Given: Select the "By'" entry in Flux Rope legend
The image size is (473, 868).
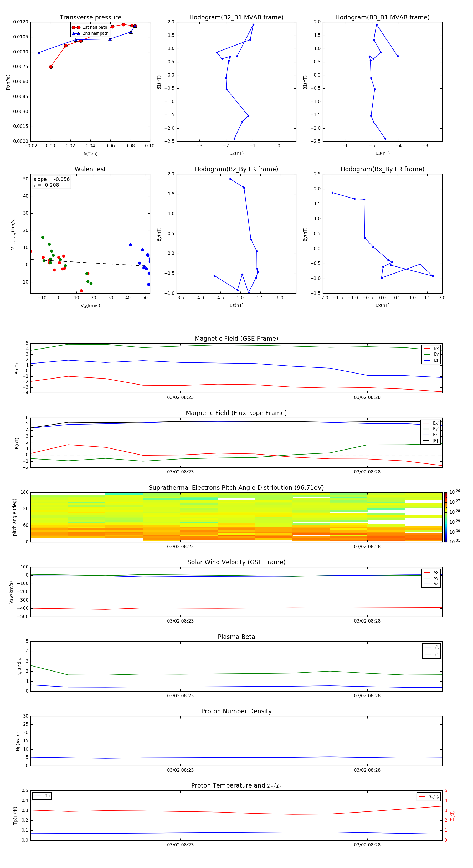Looking at the screenshot, I should pyautogui.click(x=431, y=429).
